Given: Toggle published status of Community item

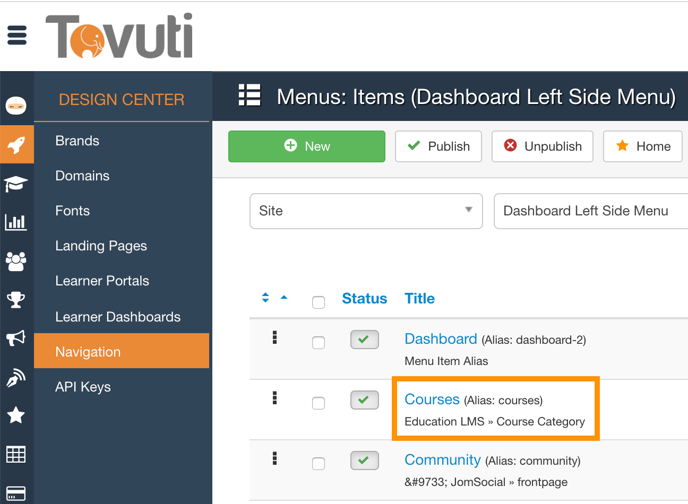Looking at the screenshot, I should [x=364, y=461].
